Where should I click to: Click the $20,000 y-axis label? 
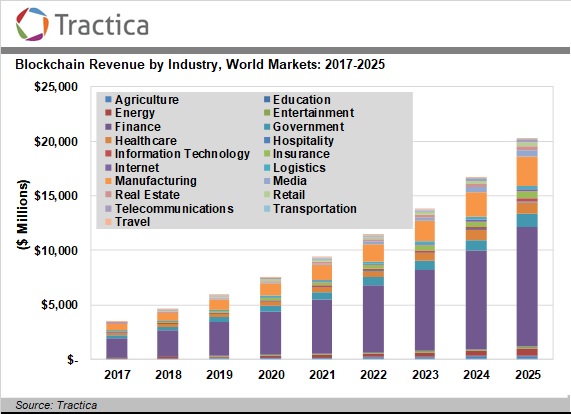point(56,141)
